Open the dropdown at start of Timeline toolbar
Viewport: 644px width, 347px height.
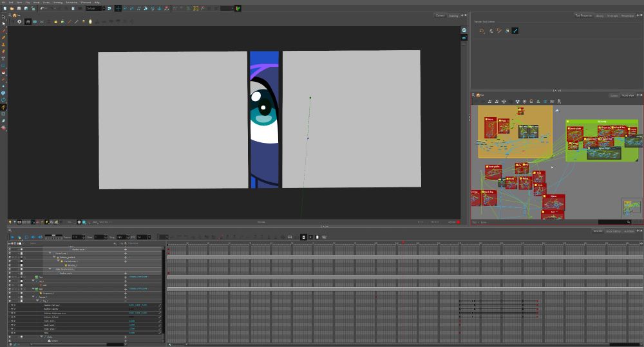(x=163, y=237)
